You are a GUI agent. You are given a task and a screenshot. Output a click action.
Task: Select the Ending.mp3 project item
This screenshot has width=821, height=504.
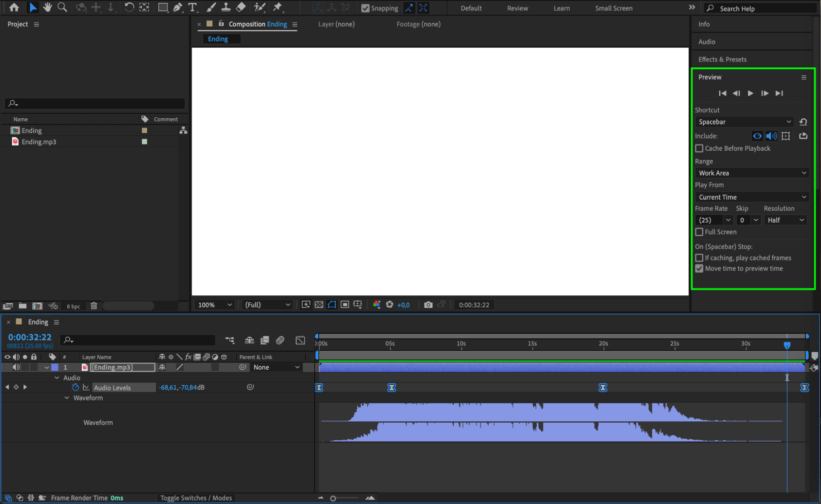tap(39, 142)
